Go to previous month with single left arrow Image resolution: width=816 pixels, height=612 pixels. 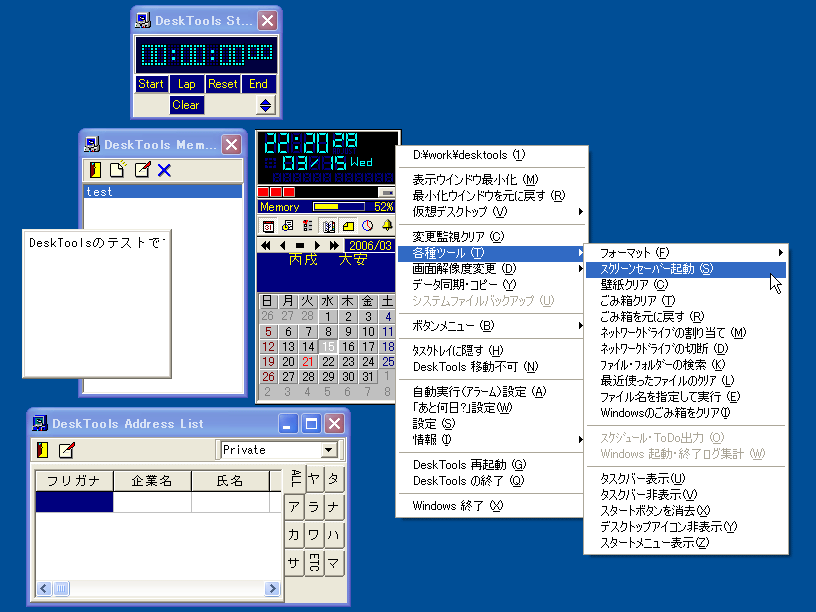pos(283,246)
